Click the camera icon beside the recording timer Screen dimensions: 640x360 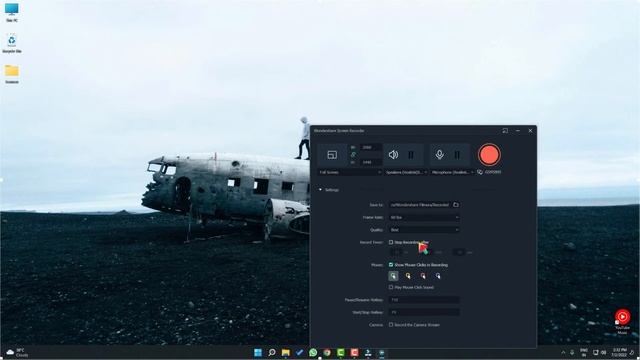[x=480, y=172]
